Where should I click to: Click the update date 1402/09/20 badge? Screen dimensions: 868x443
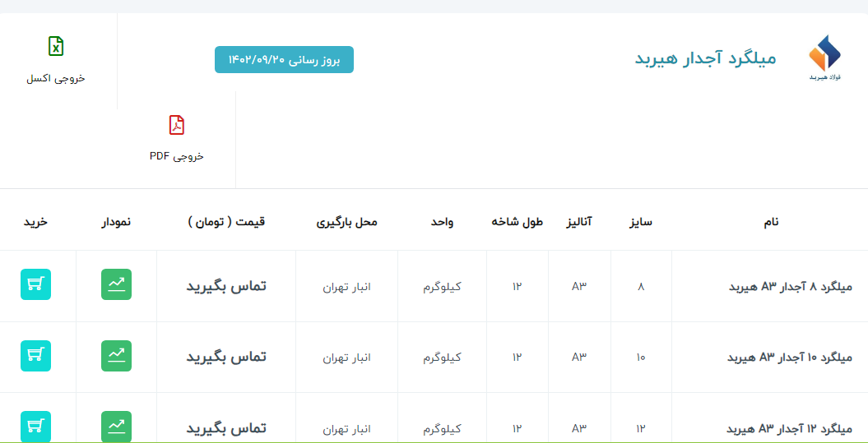point(284,60)
